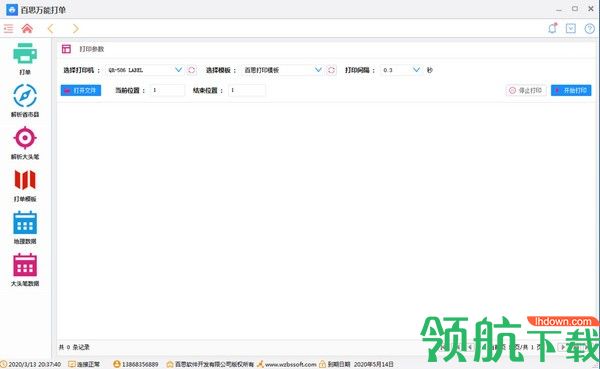Open the notification bell icon
This screenshot has height=369, width=600.
click(553, 28)
